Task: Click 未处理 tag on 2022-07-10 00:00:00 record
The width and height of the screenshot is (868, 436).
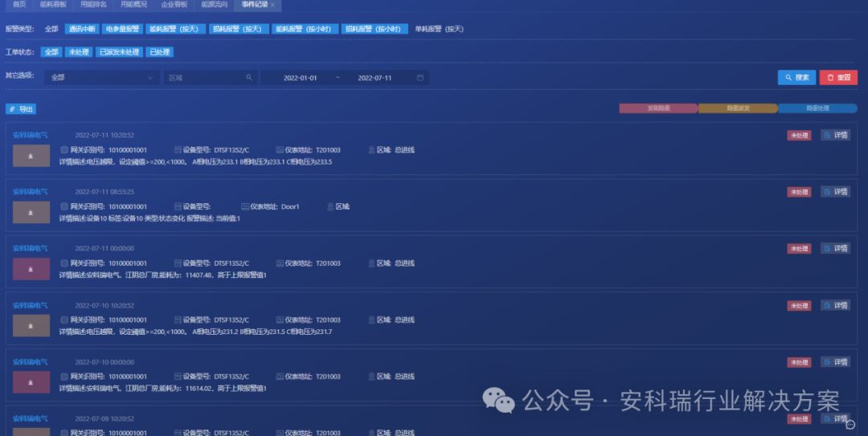Action: pyautogui.click(x=799, y=362)
